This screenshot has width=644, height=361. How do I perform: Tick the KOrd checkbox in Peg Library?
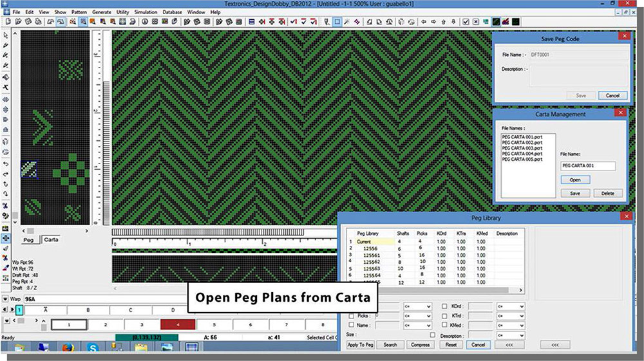tap(444, 306)
